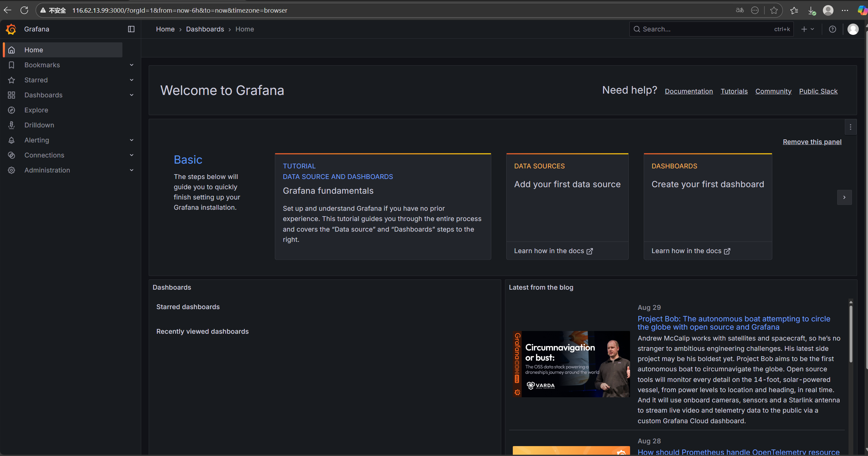Image resolution: width=868 pixels, height=456 pixels.
Task: Expand the Connections section chevron
Action: click(x=132, y=155)
